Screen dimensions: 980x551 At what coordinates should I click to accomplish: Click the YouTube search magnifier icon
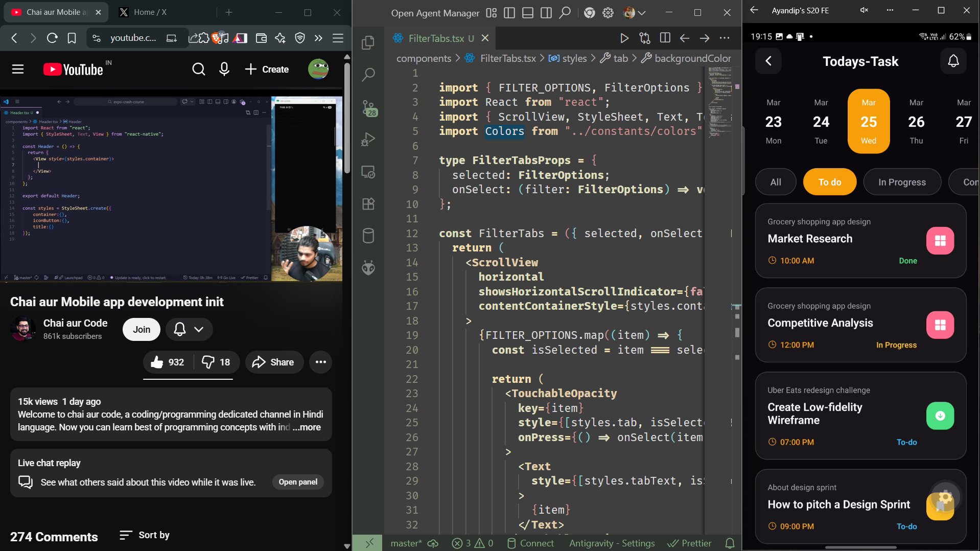point(198,69)
